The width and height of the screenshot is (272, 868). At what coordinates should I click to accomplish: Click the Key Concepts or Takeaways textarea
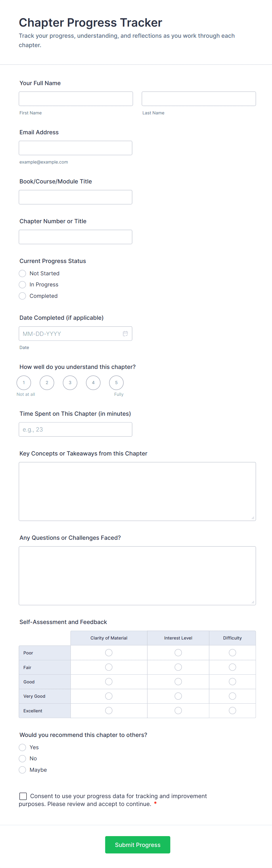click(x=137, y=491)
